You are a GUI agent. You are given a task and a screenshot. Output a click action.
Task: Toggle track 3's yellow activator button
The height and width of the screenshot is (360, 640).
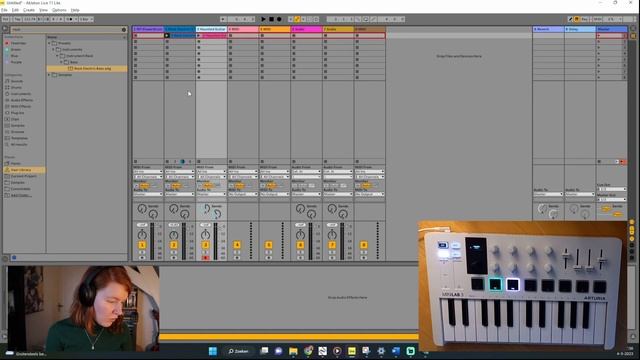205,245
